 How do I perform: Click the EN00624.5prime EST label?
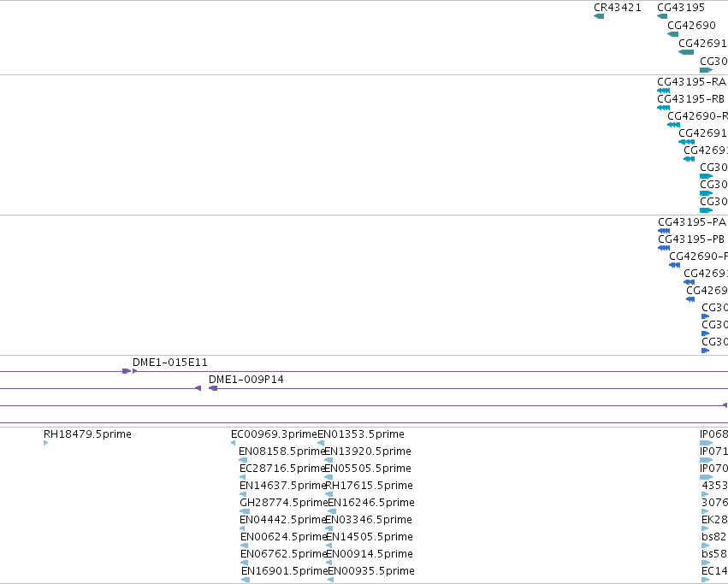tap(284, 538)
